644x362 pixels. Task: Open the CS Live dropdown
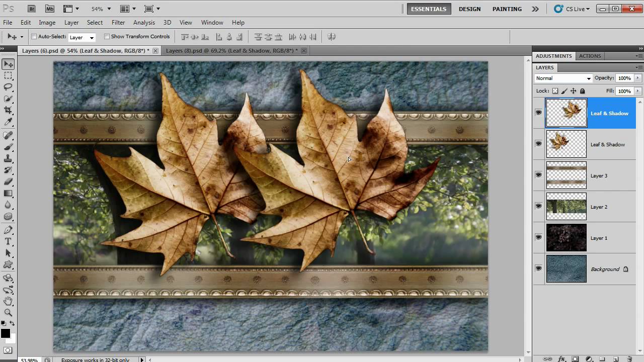572,9
